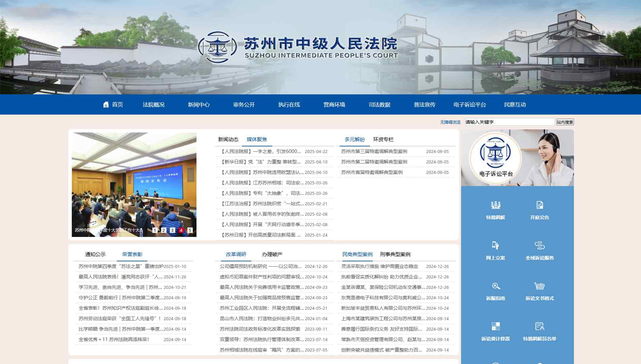Open 善意履行国际条约义务 article
The image size is (641, 364).
(381, 329)
